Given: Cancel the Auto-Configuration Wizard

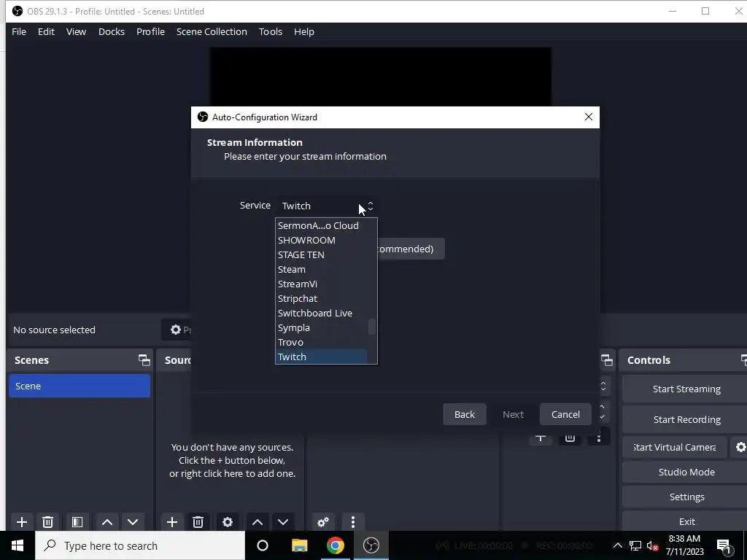Looking at the screenshot, I should click(x=565, y=414).
